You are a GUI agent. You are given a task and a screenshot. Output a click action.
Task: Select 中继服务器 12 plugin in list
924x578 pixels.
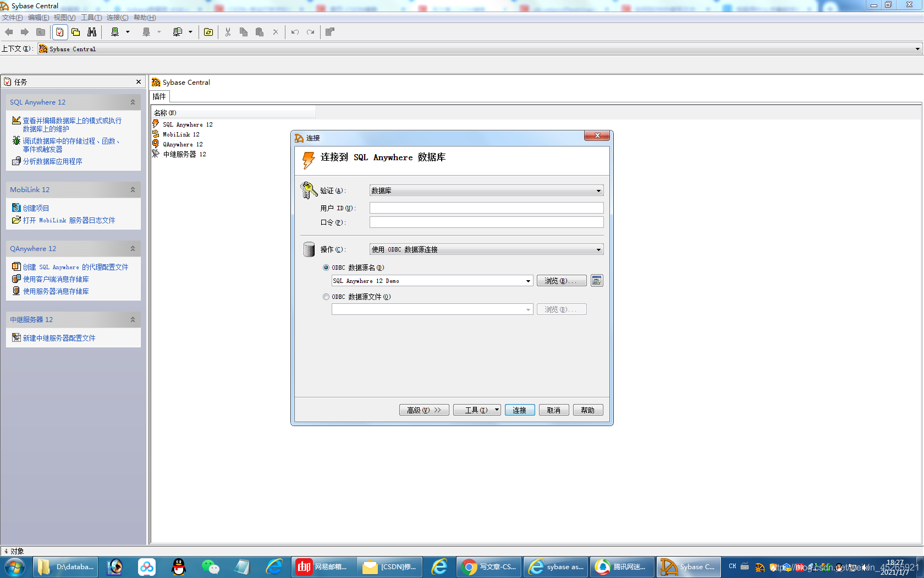[x=184, y=154]
